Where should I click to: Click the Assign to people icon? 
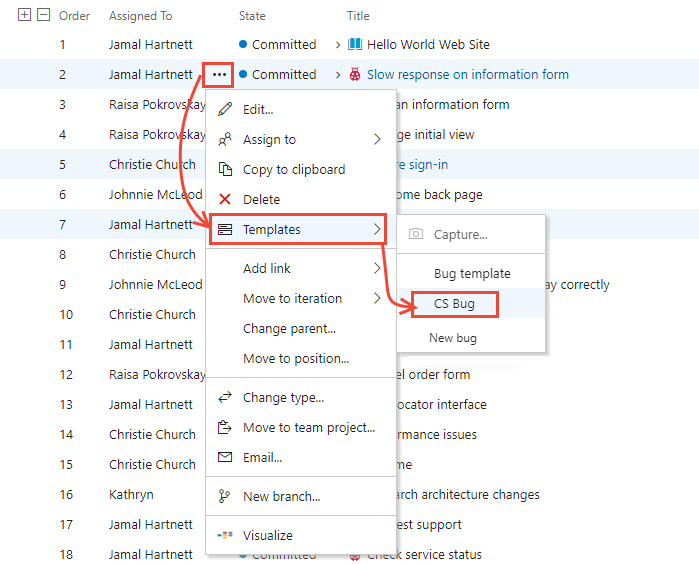click(x=225, y=140)
